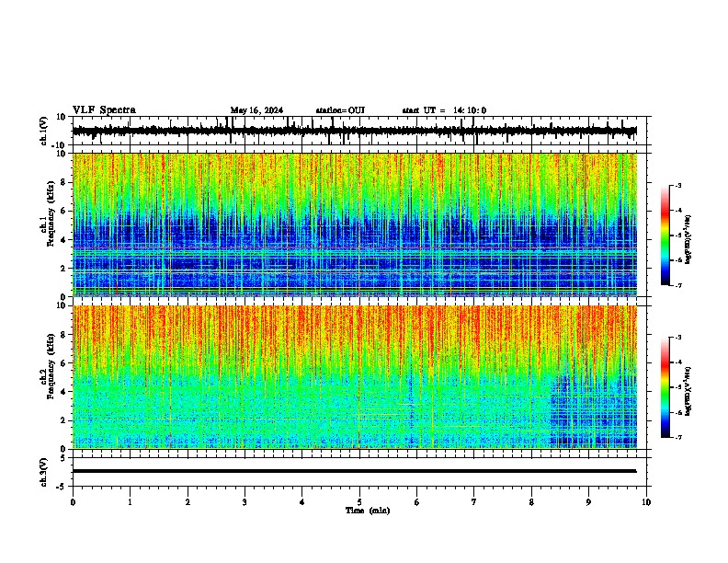Click the time axis tick label "1"
The height and width of the screenshot is (563, 728).
[130, 502]
